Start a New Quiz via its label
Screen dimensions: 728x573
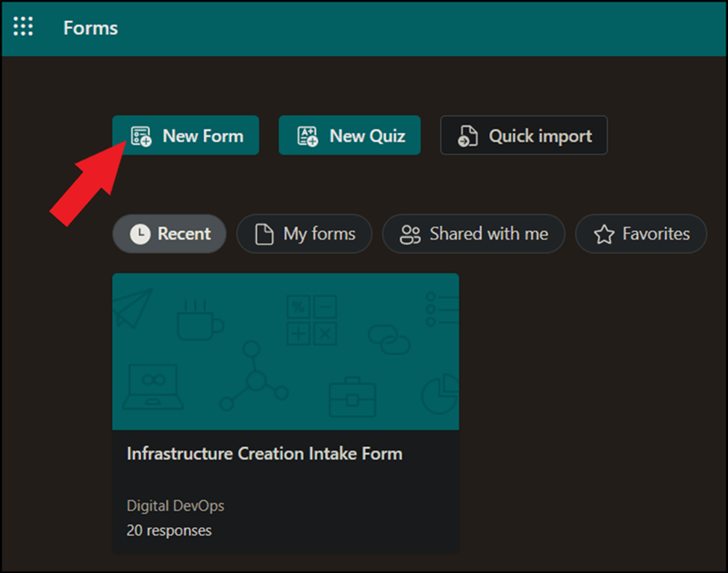(367, 136)
